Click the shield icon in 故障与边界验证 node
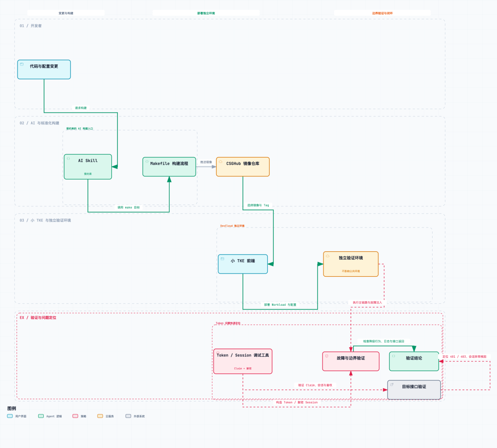The height and width of the screenshot is (448, 497). [x=327, y=356]
